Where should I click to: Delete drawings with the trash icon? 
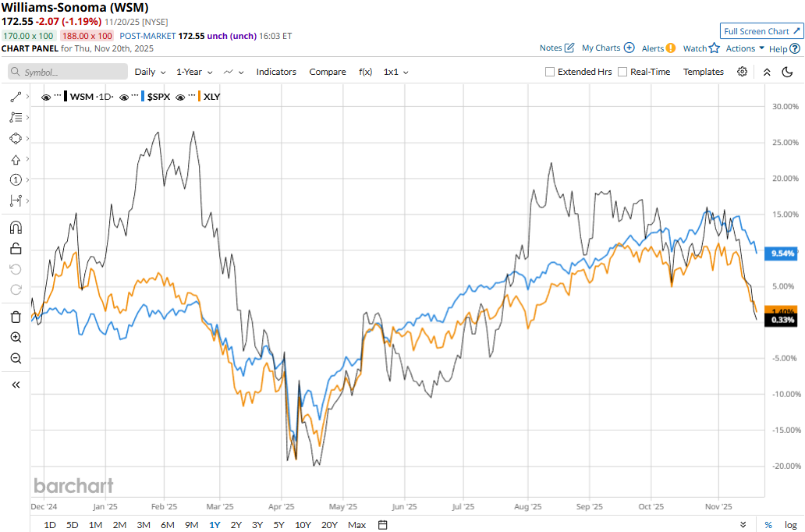point(16,317)
